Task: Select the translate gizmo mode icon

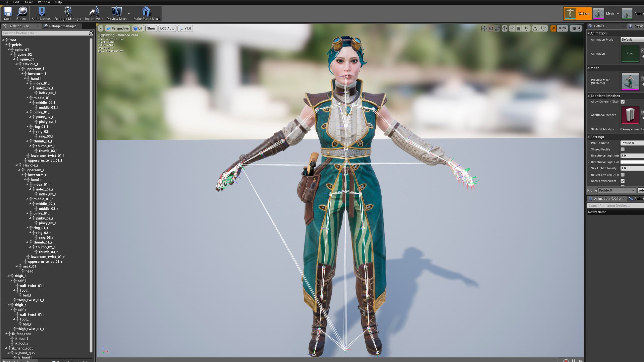Action: coord(484,28)
